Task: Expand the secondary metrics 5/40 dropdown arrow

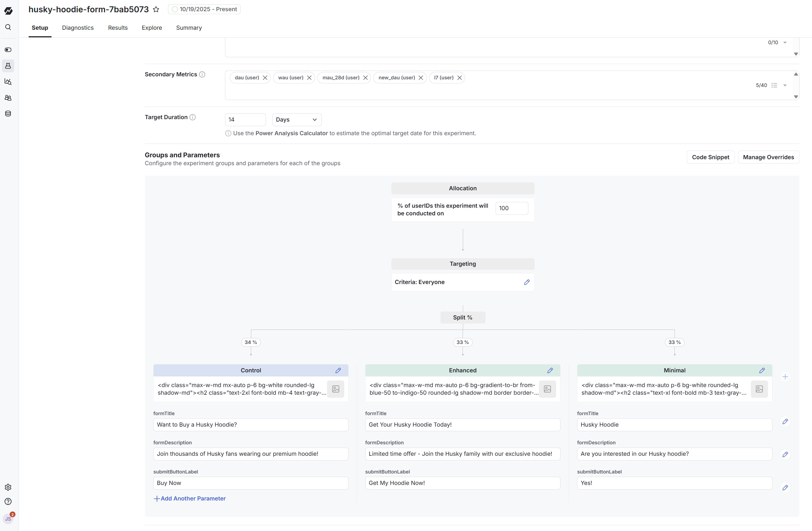Action: pyautogui.click(x=785, y=85)
